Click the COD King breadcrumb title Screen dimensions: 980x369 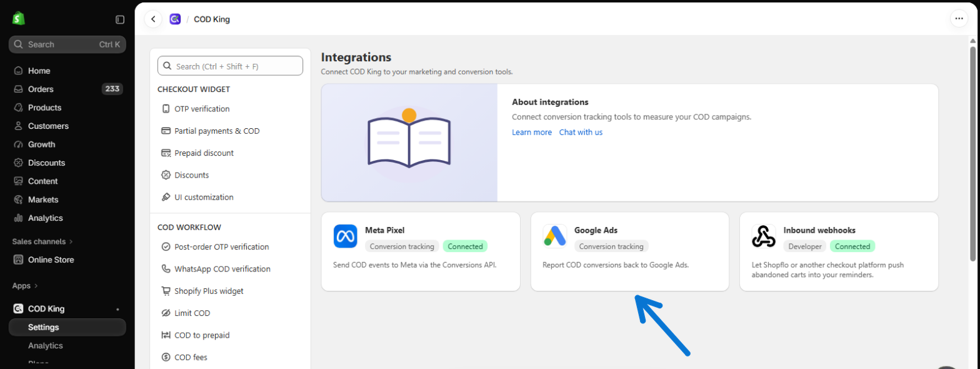tap(212, 19)
